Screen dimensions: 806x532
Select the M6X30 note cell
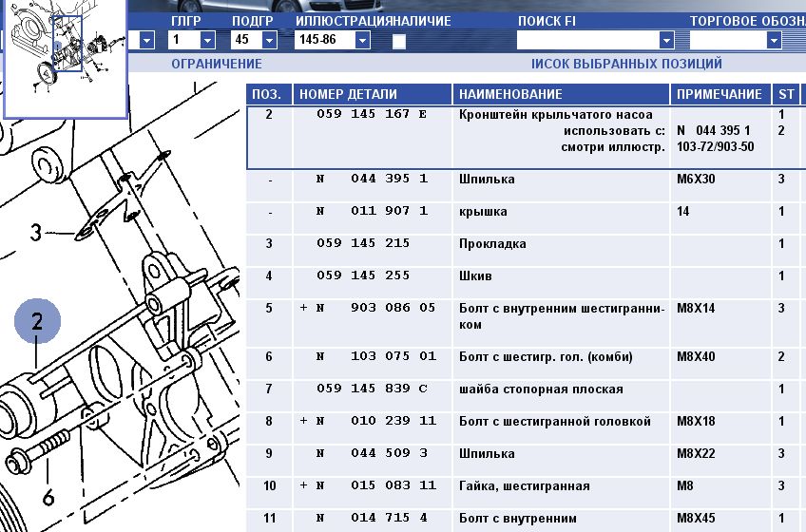pos(720,186)
